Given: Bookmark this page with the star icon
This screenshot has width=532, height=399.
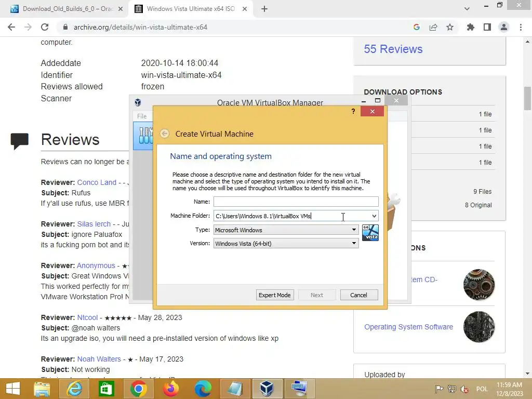Looking at the screenshot, I should pyautogui.click(x=450, y=27).
